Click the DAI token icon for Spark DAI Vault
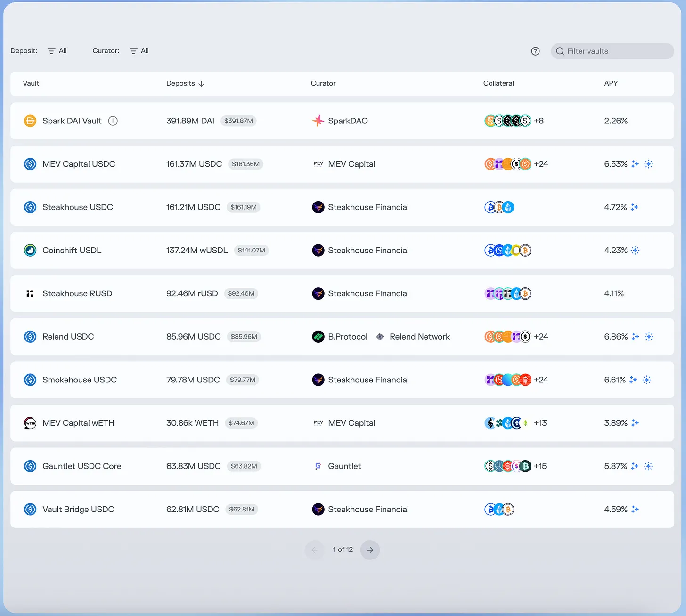The image size is (686, 616). click(30, 121)
